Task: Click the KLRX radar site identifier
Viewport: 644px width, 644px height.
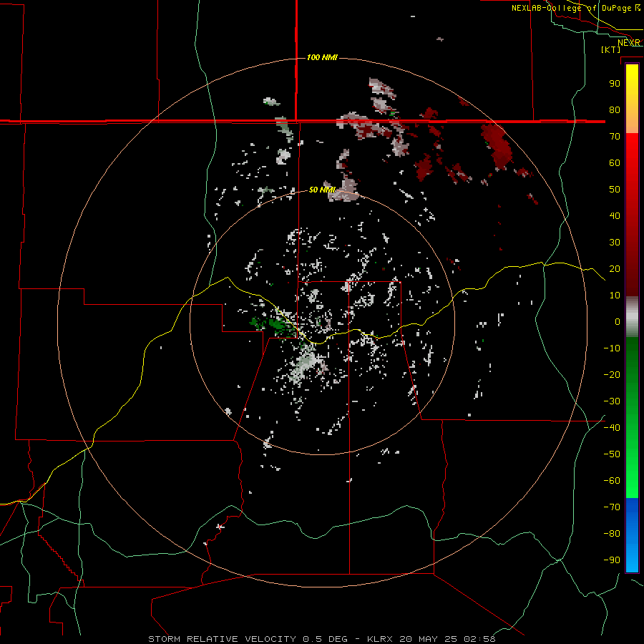Action: pyautogui.click(x=380, y=639)
